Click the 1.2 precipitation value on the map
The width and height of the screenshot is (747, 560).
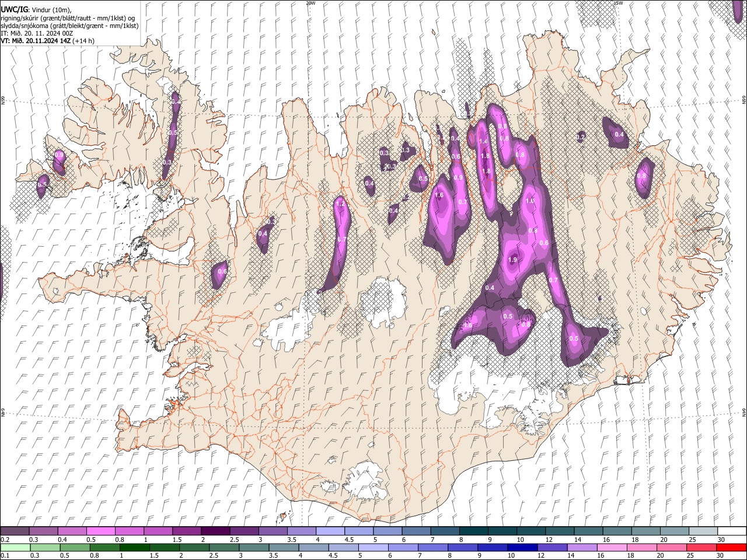click(x=340, y=205)
